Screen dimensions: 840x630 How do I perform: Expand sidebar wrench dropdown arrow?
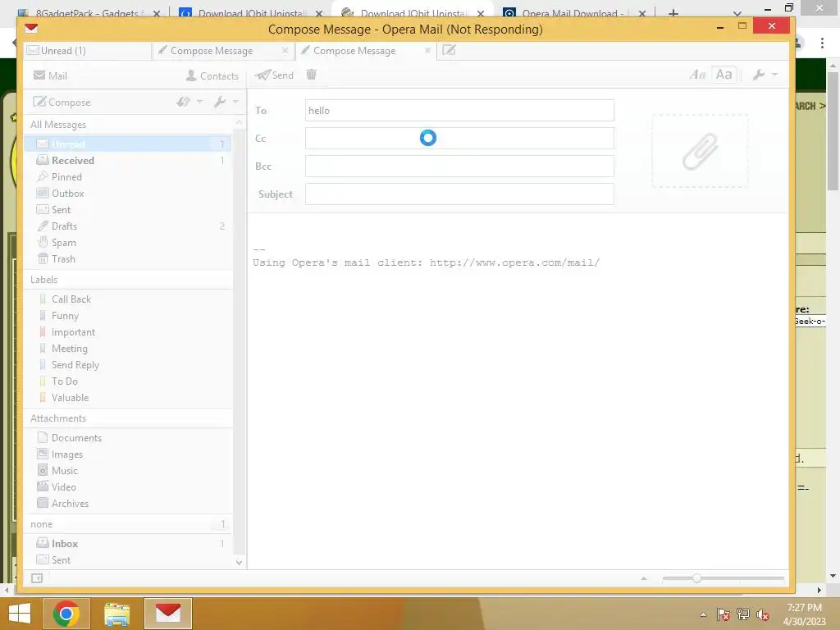(x=235, y=101)
